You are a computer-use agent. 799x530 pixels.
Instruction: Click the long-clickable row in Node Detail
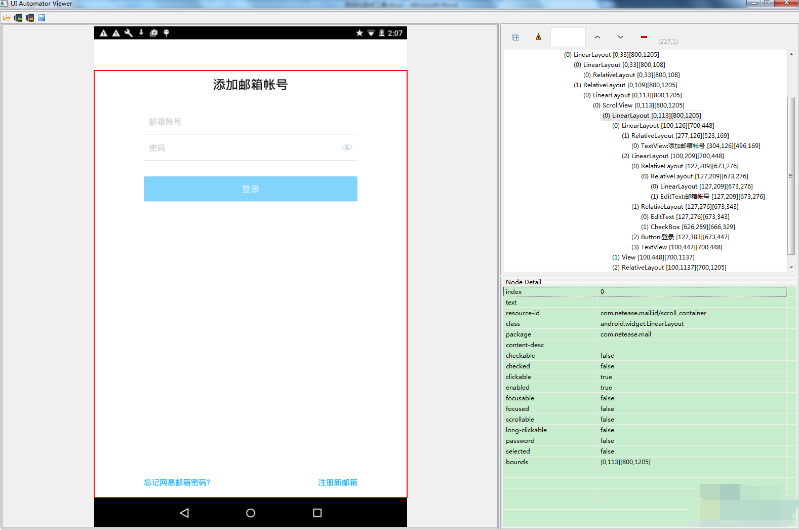click(x=645, y=430)
